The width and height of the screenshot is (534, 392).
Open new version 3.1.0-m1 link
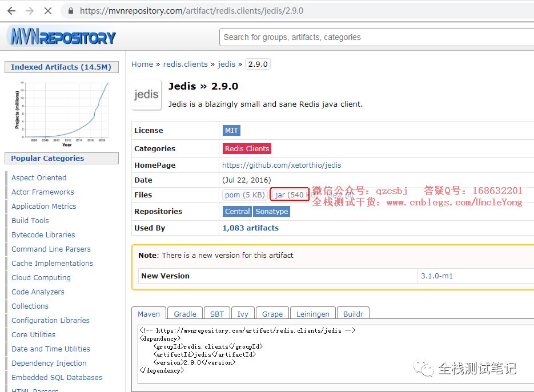point(436,276)
